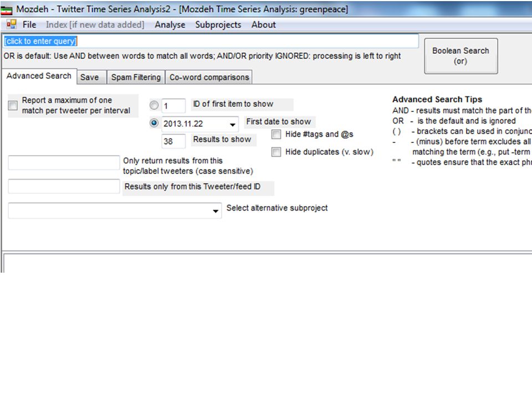Enable Hide duplicates (v. slow) checkbox

pyautogui.click(x=276, y=152)
